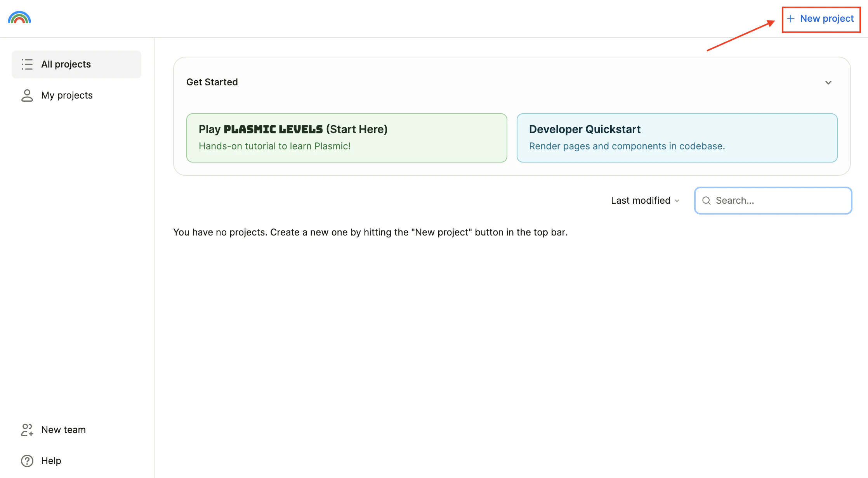Open the Play Plasmic Levels tutorial card
Viewport: 868px width, 478px height.
347,138
